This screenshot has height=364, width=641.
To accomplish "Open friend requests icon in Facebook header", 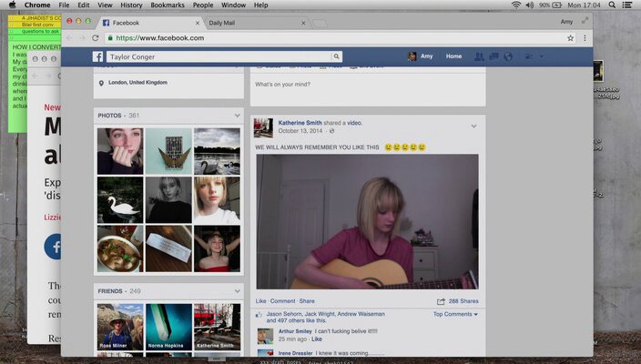I will click(x=479, y=56).
